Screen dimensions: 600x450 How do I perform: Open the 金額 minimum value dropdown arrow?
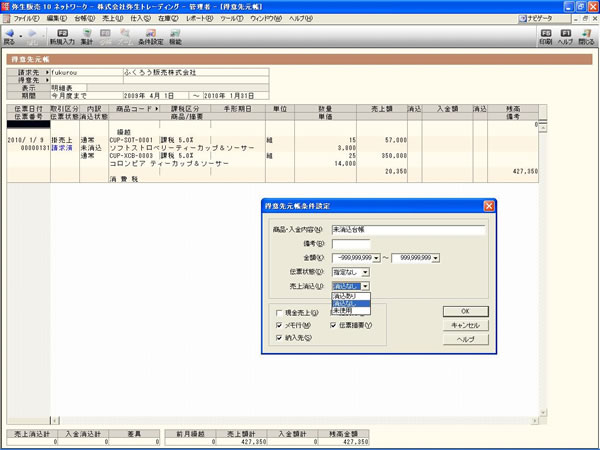pyautogui.click(x=377, y=258)
